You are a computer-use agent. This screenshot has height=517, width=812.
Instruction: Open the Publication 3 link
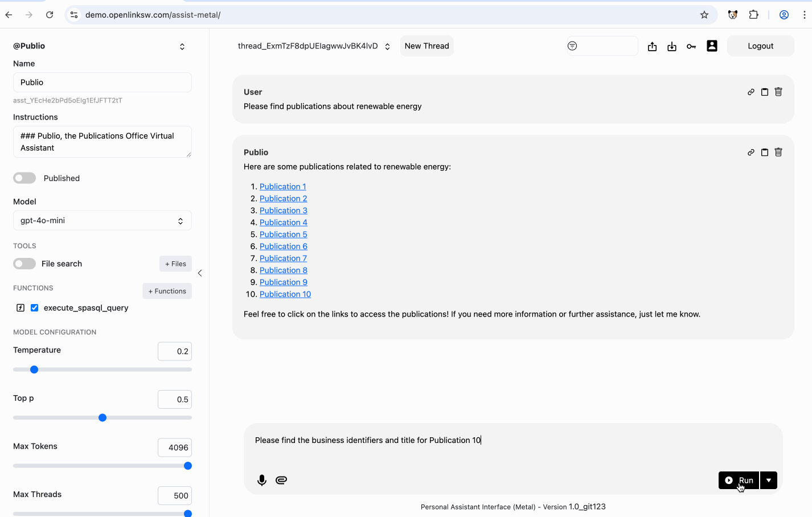click(x=284, y=211)
